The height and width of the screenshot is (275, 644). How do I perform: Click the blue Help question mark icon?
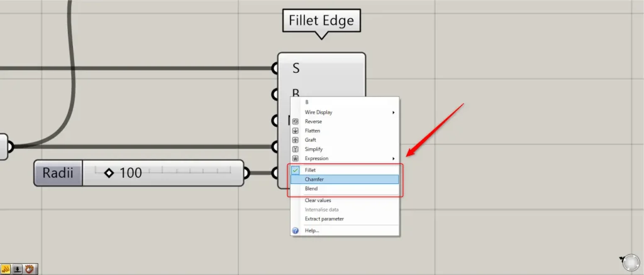tap(296, 231)
